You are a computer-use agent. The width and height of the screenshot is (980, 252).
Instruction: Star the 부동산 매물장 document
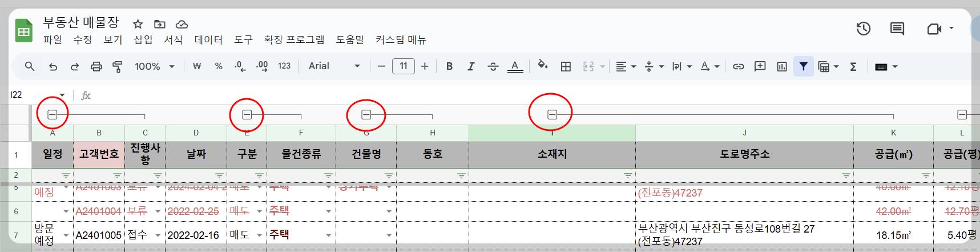[138, 24]
